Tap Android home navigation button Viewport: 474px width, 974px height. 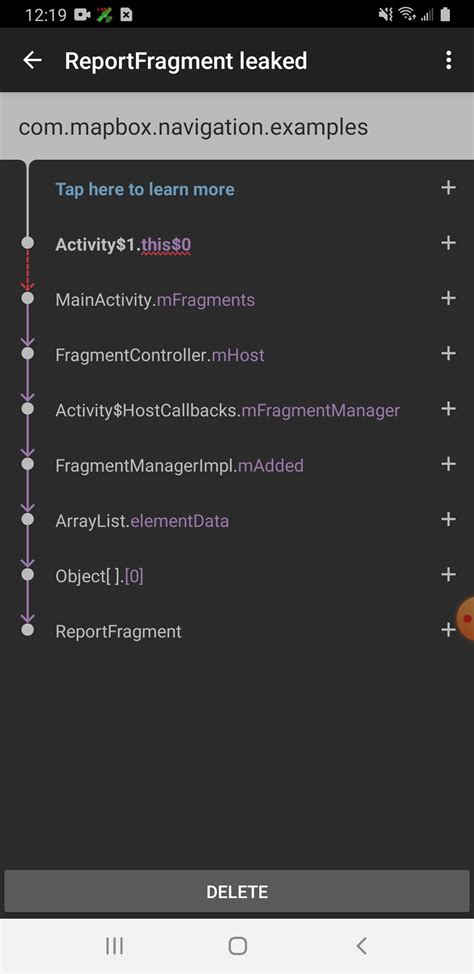(x=237, y=946)
